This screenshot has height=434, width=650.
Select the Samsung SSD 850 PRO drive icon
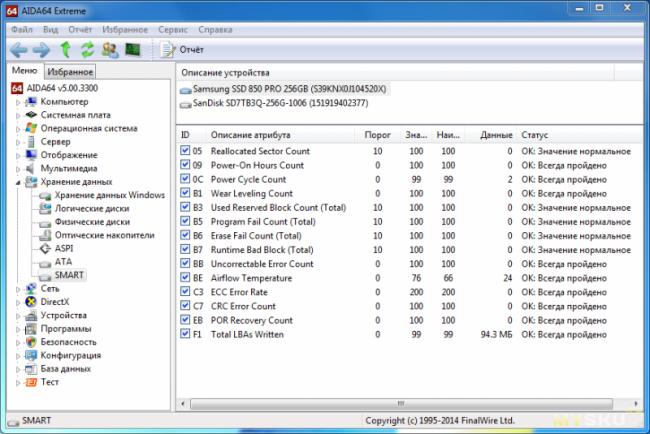[x=186, y=90]
